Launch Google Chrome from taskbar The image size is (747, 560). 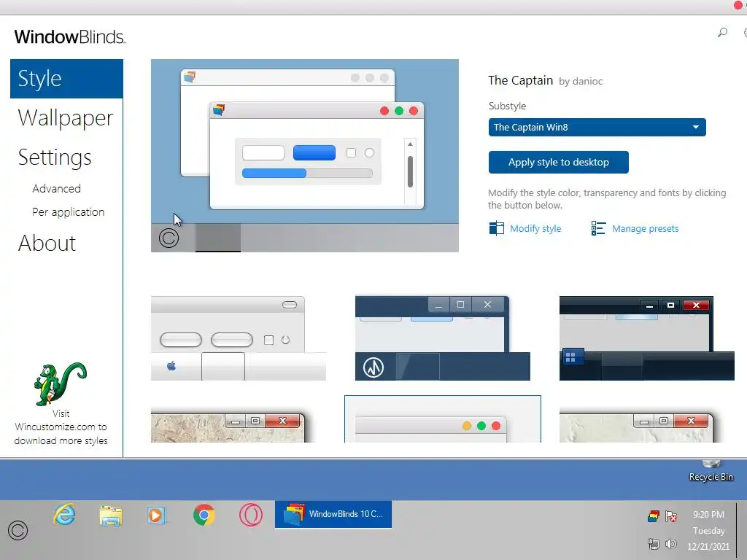(204, 515)
